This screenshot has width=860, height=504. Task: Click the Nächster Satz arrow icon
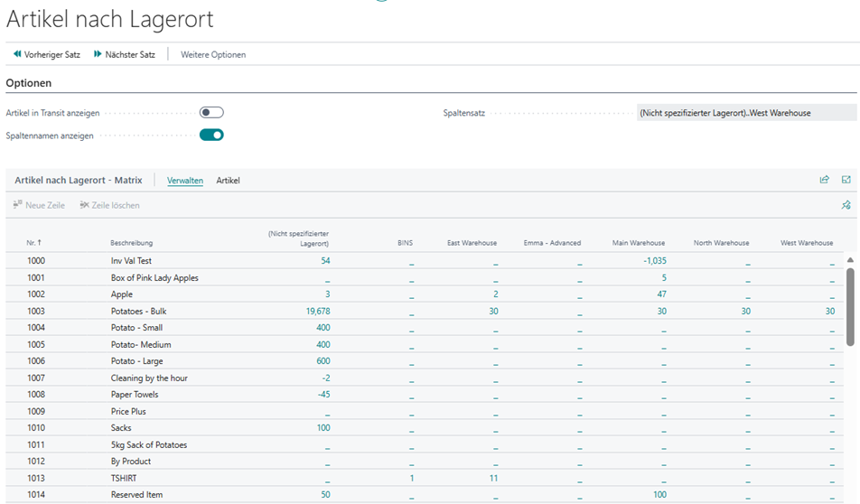(98, 55)
